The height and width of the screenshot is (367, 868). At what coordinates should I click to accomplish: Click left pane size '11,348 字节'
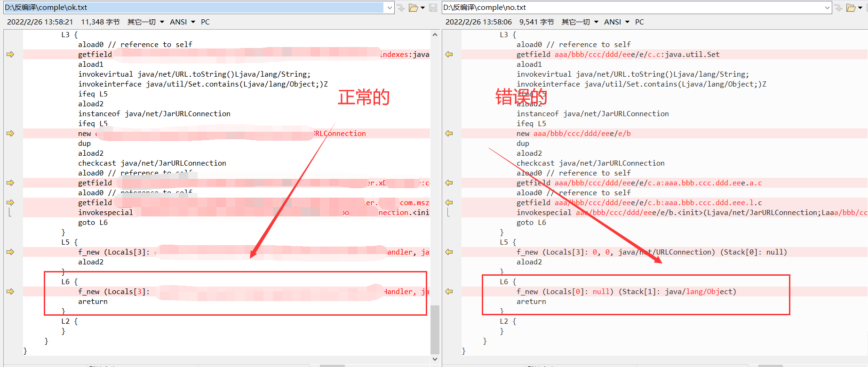(100, 22)
